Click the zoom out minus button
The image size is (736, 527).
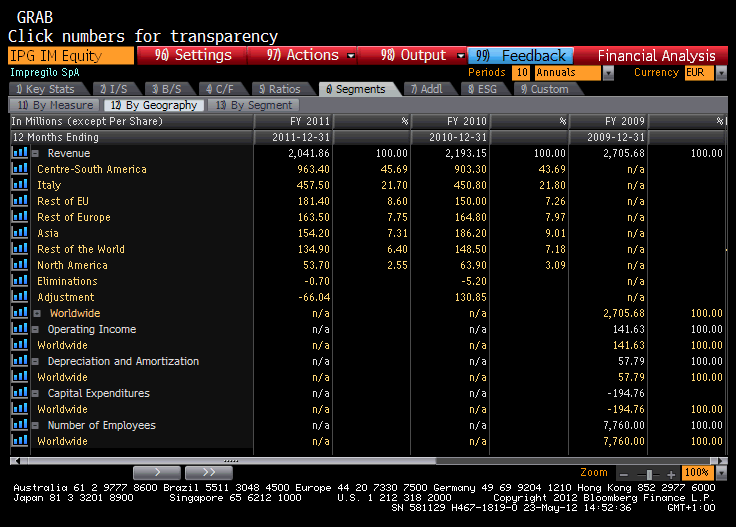[x=624, y=474]
